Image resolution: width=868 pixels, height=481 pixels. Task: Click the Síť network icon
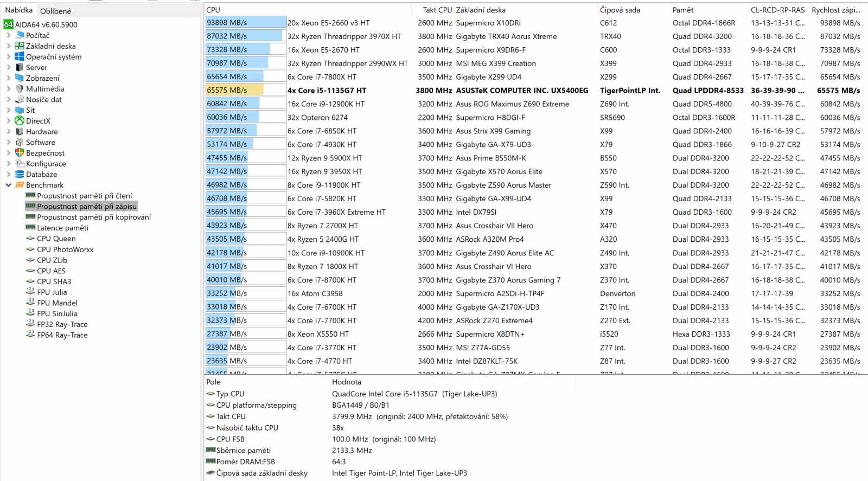(x=20, y=110)
